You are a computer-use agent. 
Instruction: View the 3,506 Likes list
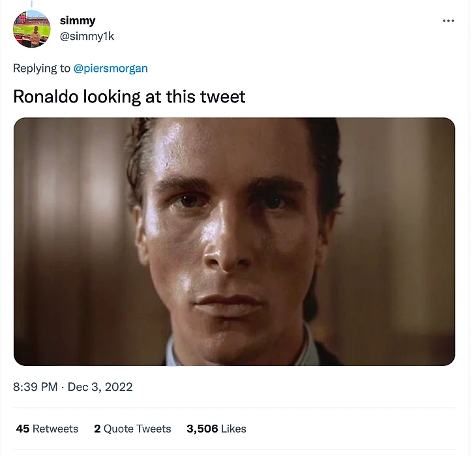coord(216,429)
